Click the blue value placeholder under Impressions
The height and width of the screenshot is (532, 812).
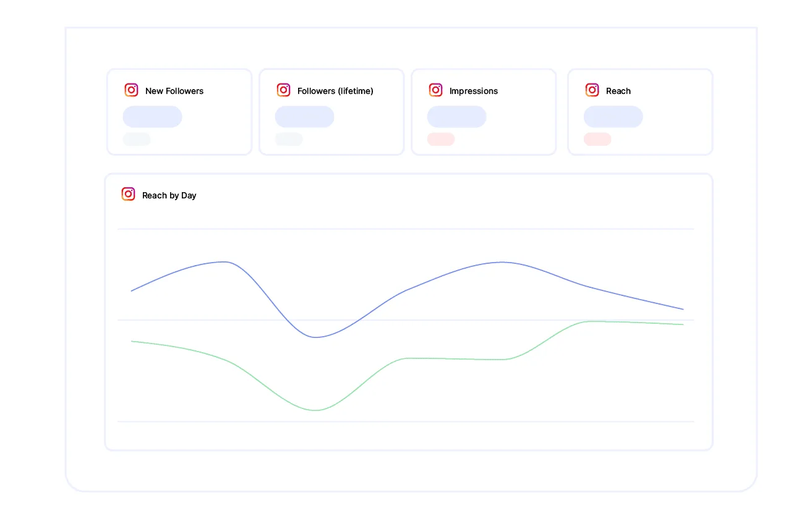click(x=456, y=117)
